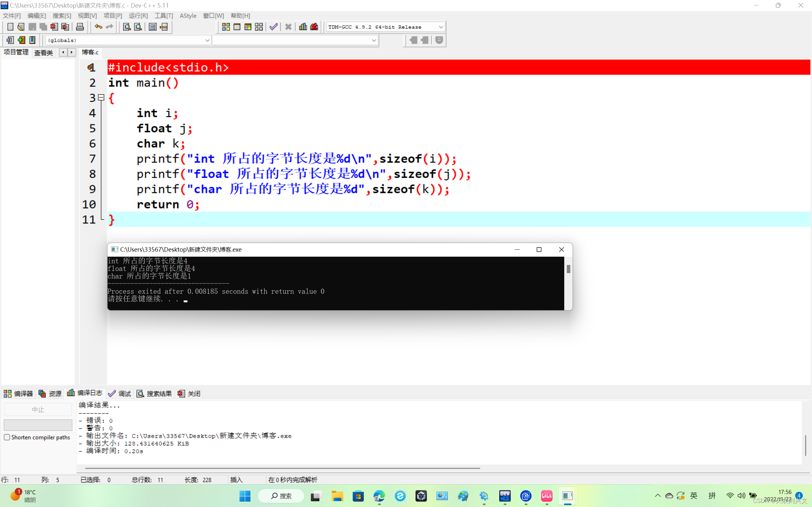
Task: Enable Shorten compiler paths checkbox
Action: (7, 437)
